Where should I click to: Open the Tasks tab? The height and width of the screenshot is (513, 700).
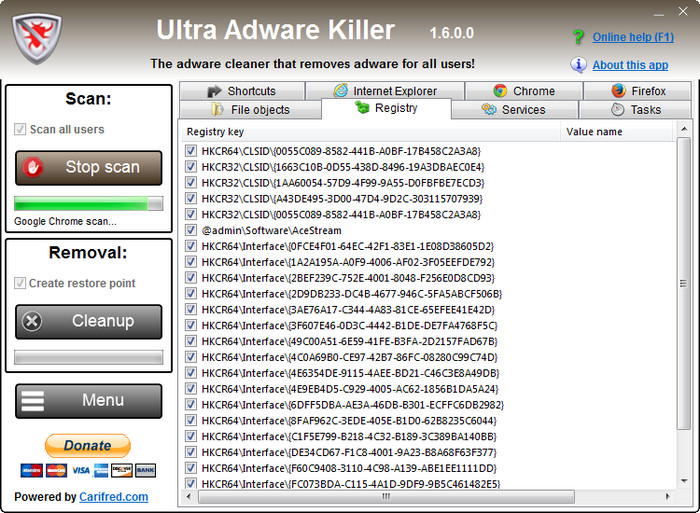point(635,110)
